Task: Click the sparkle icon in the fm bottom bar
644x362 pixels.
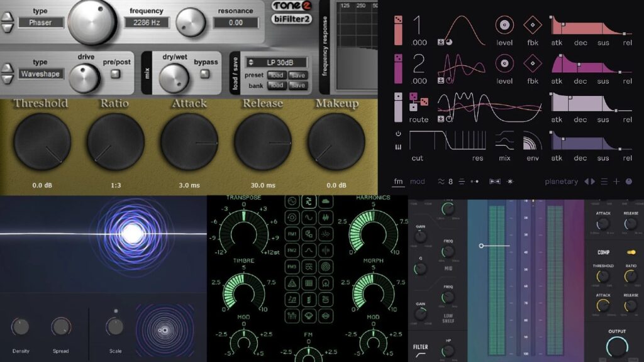Action: (510, 181)
